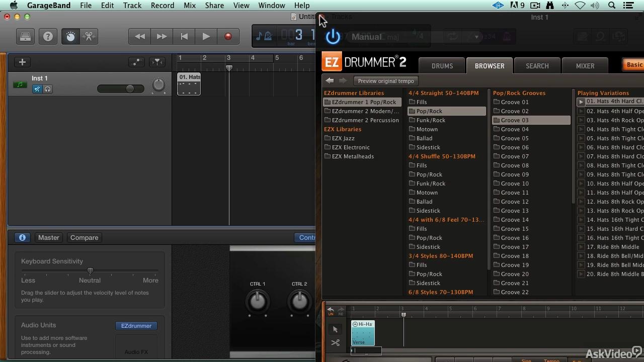644x362 pixels.
Task: Click the Inst 1 pan knob
Action: pyautogui.click(x=158, y=85)
